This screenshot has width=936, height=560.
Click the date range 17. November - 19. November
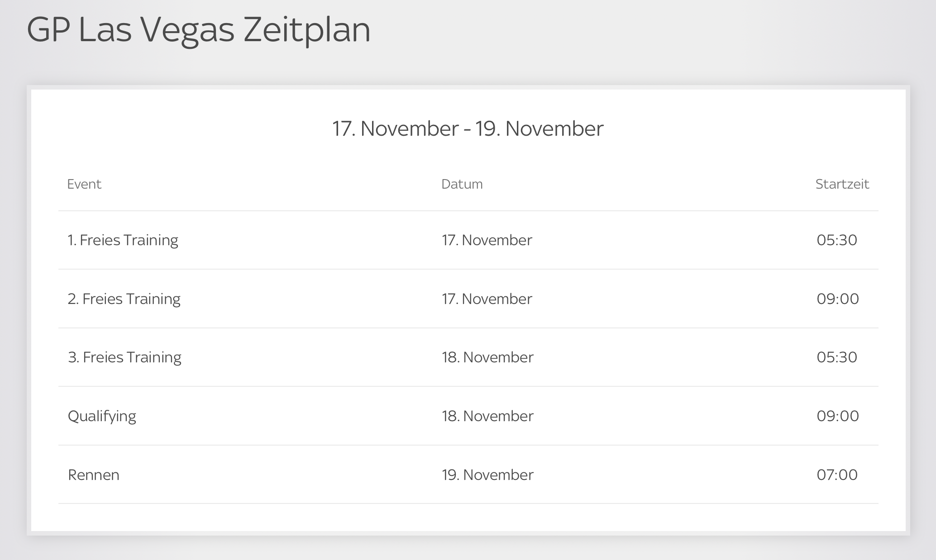tap(468, 129)
